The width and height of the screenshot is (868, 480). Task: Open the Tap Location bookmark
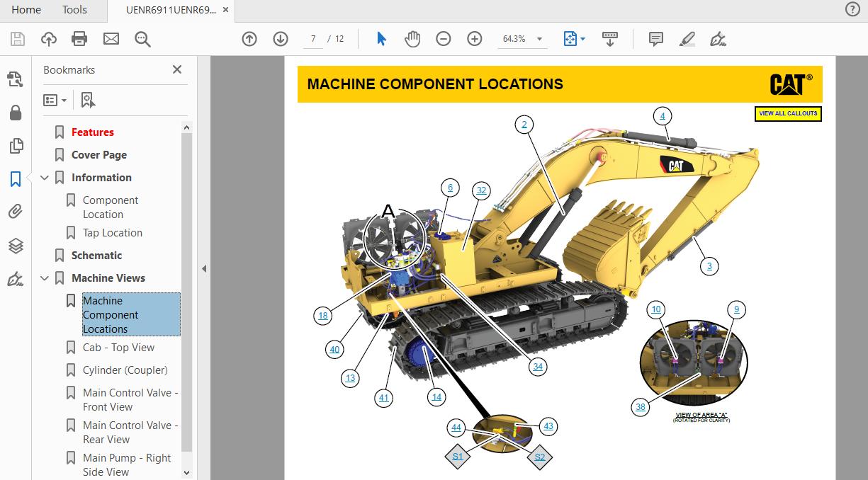pyautogui.click(x=113, y=233)
